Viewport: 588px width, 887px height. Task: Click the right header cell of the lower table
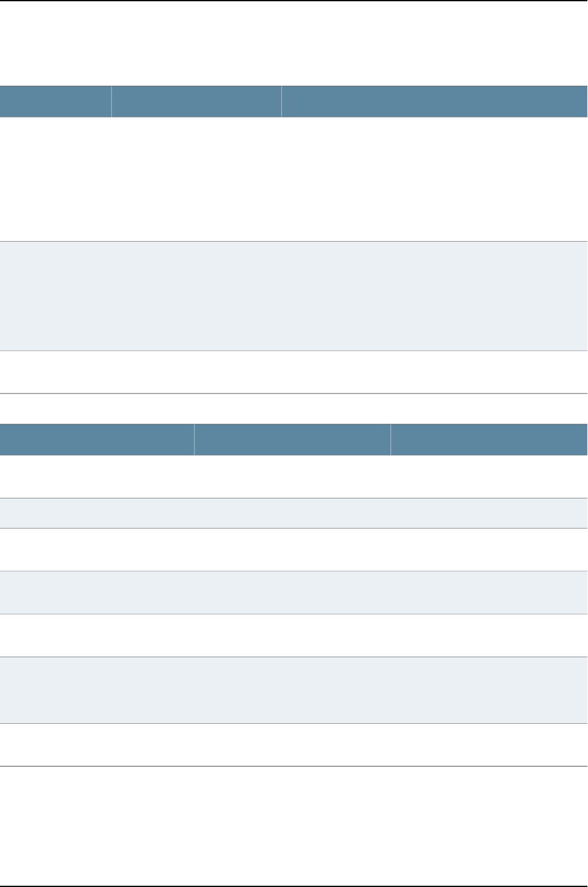[x=489, y=439]
